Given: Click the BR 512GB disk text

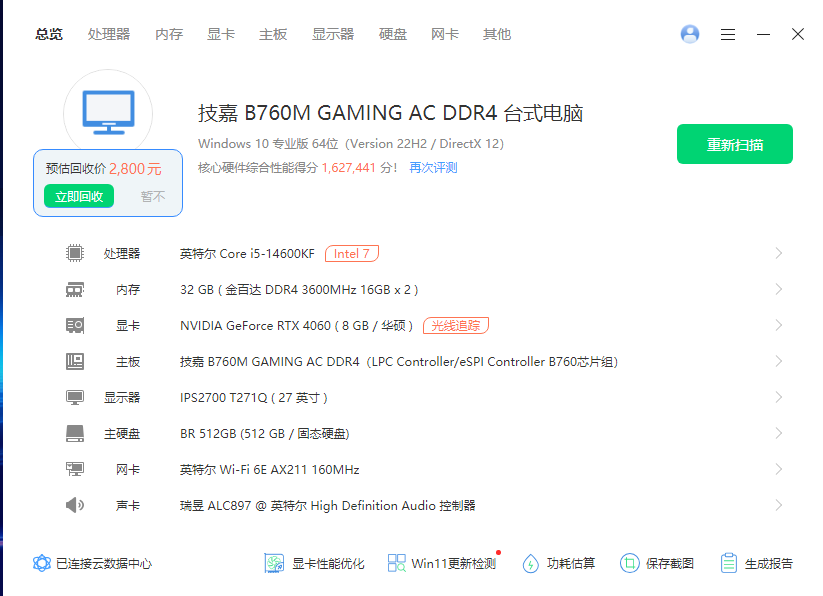Looking at the screenshot, I should [x=265, y=434].
